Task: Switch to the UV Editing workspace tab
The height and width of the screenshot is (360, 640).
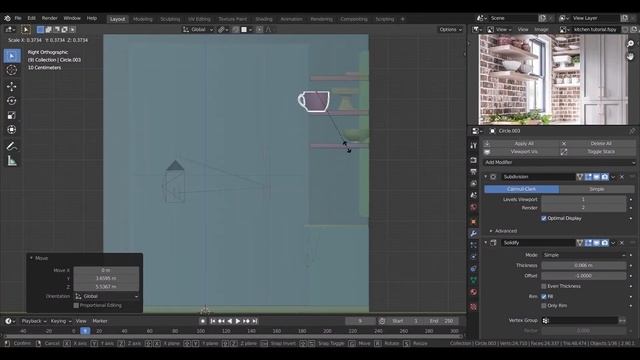Action: coord(199,19)
